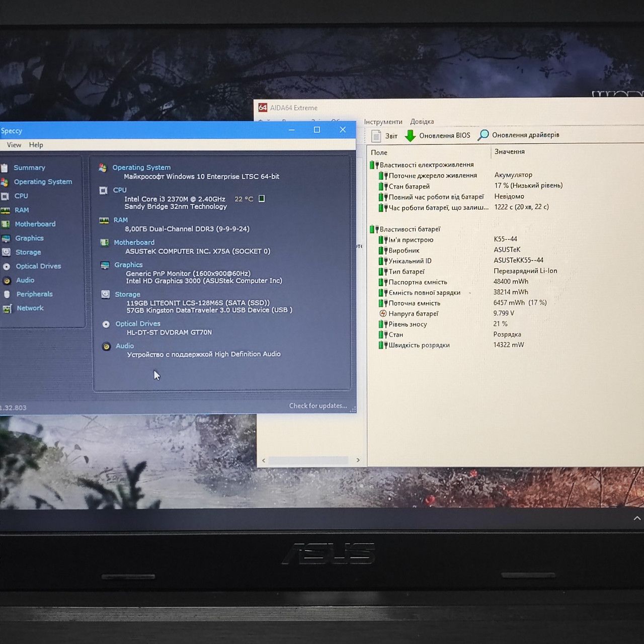Click the AIDA64 horizontal scrollbar track
Screen dimensions: 644x644
(308, 460)
